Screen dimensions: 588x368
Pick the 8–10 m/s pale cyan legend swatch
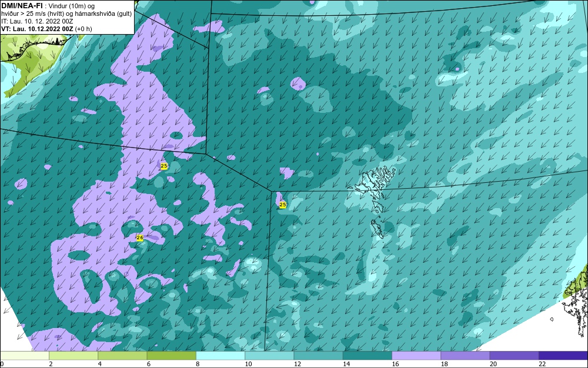pos(220,356)
